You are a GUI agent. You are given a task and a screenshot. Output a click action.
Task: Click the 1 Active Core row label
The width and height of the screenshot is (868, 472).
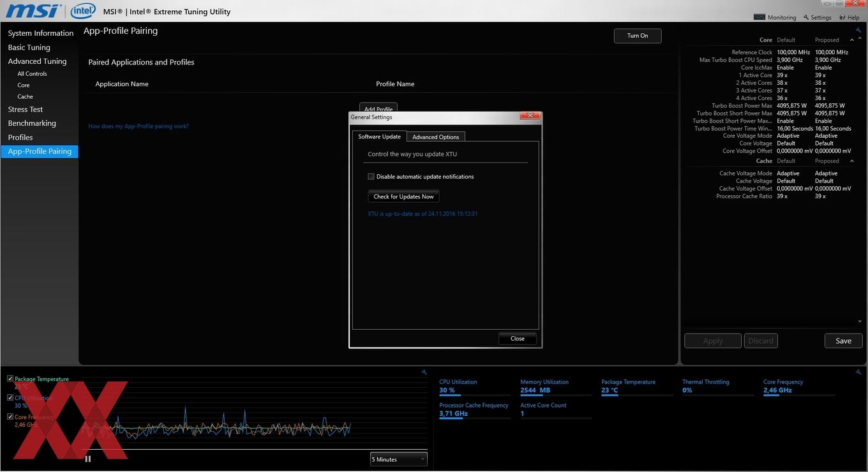tap(756, 75)
